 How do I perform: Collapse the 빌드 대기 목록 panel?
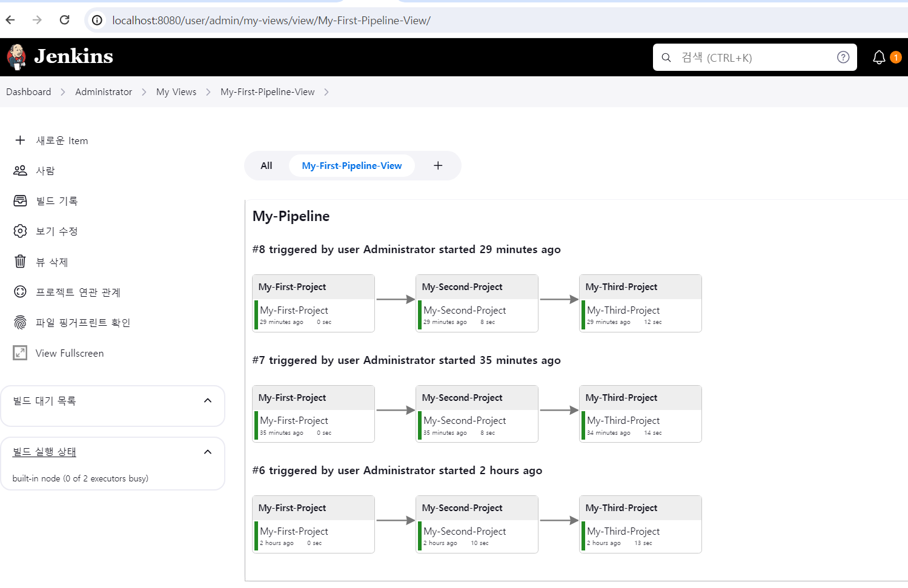tap(208, 400)
